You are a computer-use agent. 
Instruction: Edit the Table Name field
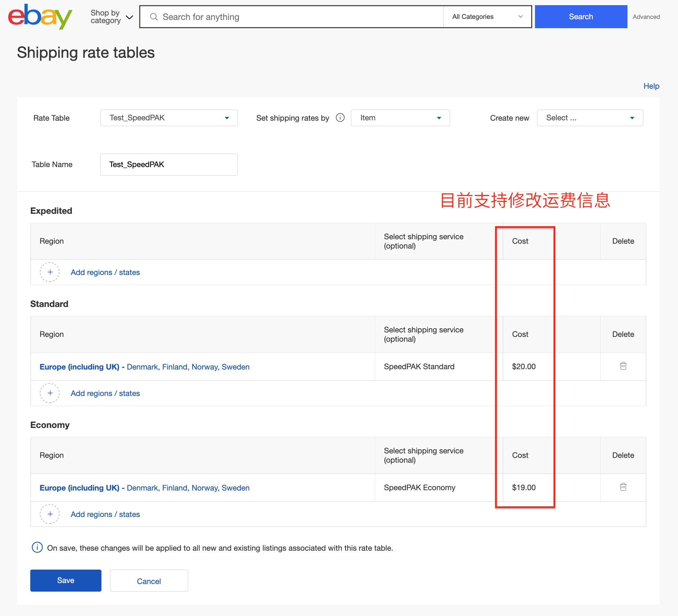click(x=168, y=165)
